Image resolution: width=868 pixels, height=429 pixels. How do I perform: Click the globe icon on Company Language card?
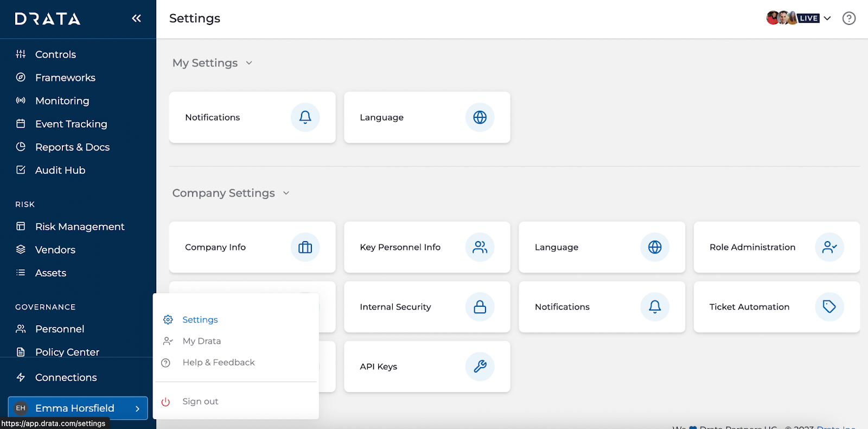click(x=655, y=247)
